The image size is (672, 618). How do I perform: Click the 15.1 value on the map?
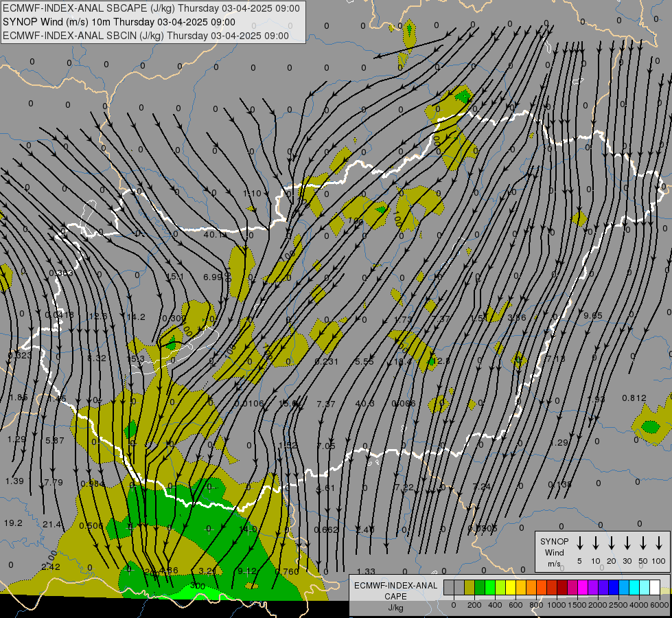click(175, 277)
